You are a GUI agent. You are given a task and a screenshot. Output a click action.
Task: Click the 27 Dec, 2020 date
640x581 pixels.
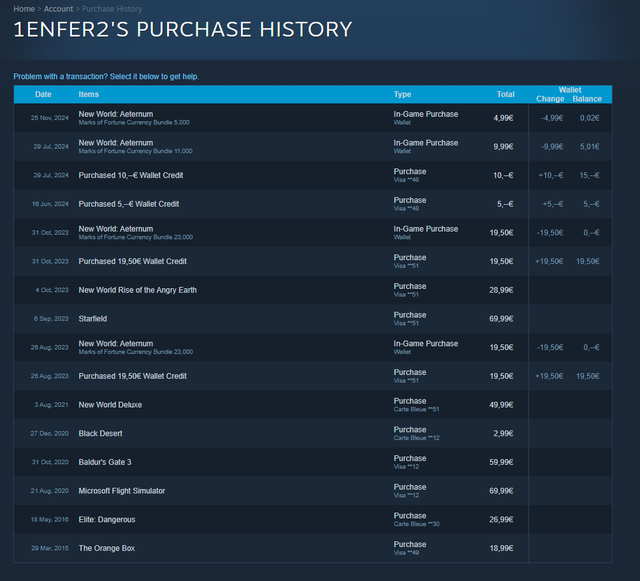pyautogui.click(x=49, y=433)
